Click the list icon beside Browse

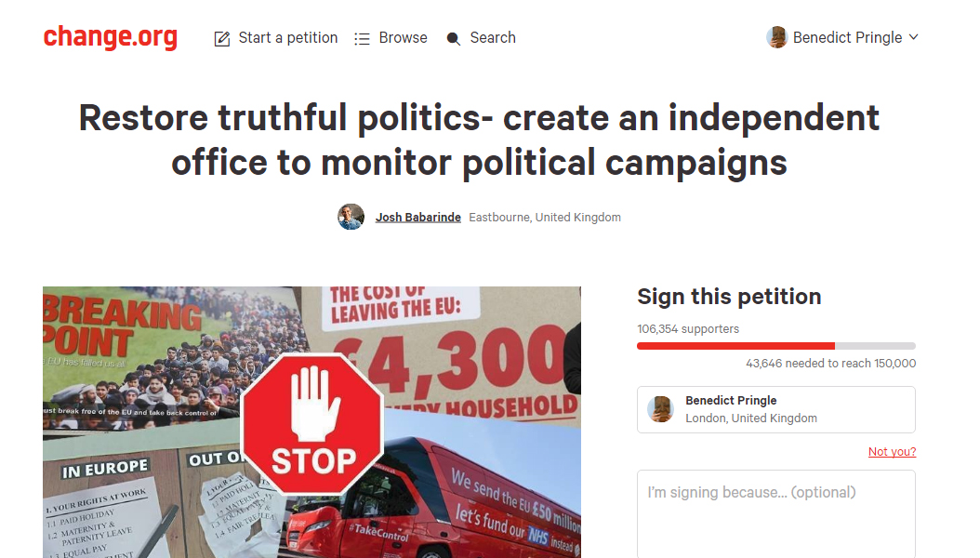coord(362,38)
